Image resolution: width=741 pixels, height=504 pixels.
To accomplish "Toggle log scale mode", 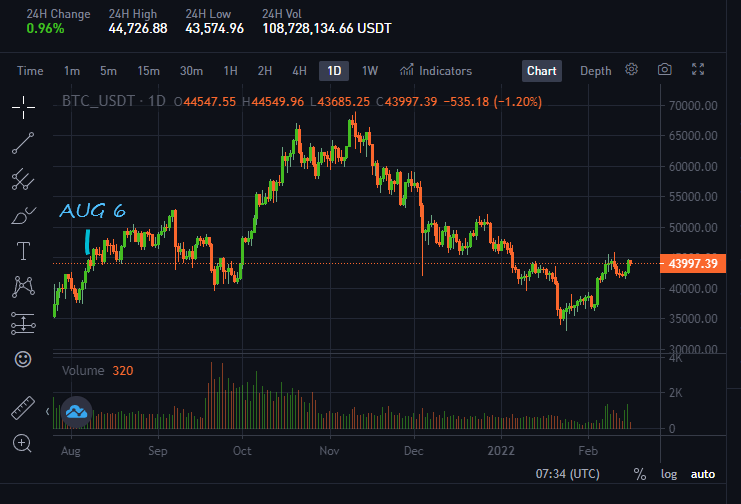I will 669,474.
